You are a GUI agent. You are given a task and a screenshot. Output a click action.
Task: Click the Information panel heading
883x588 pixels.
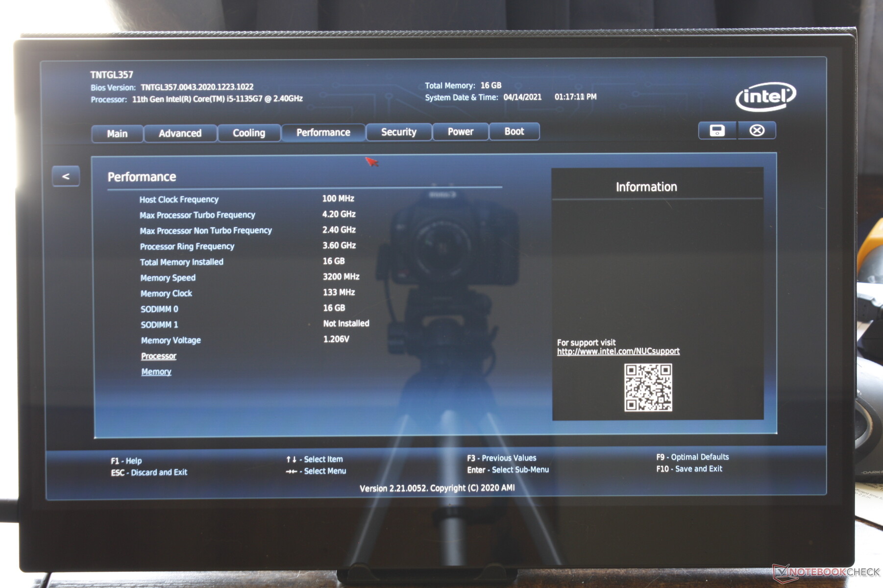(x=646, y=187)
